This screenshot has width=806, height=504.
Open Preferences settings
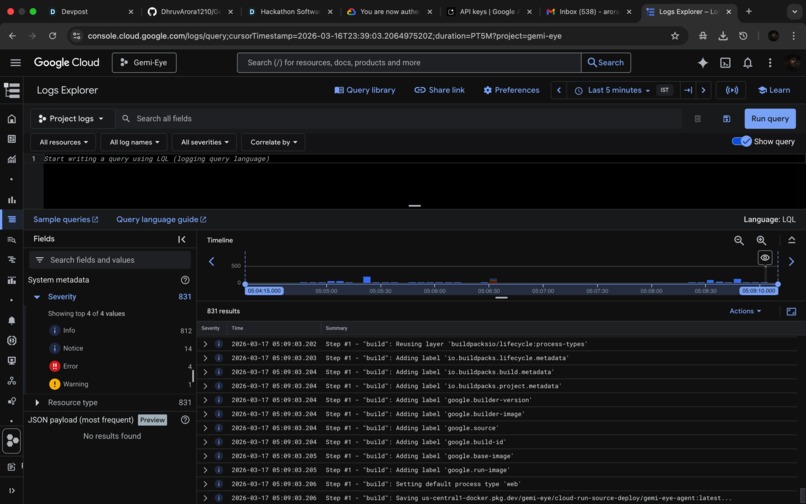tap(511, 90)
